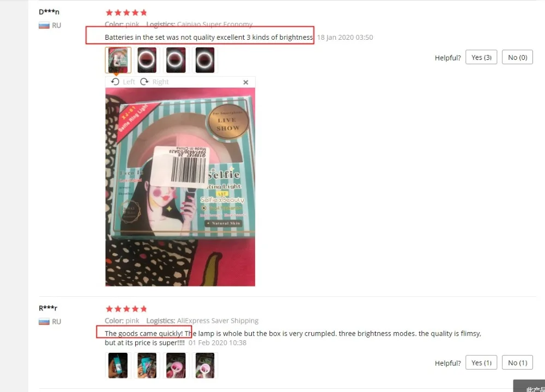Close the enlarged photo viewer

point(246,82)
